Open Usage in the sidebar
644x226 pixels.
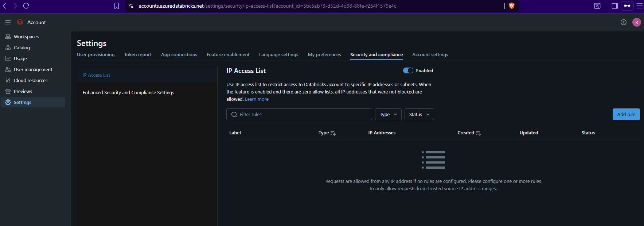[33, 58]
